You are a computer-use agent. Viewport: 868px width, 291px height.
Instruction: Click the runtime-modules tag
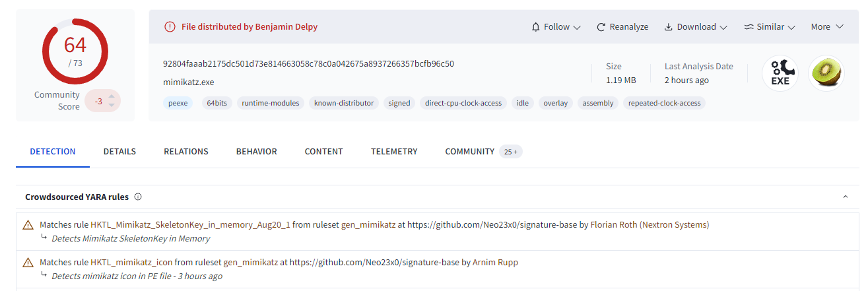coord(271,103)
